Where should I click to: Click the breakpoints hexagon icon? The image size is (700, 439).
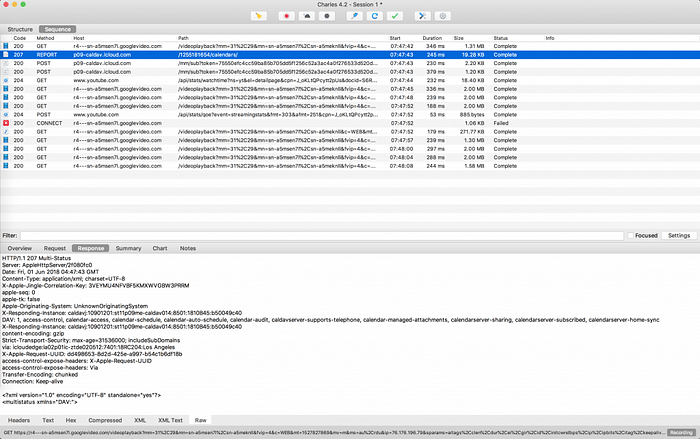329,16
